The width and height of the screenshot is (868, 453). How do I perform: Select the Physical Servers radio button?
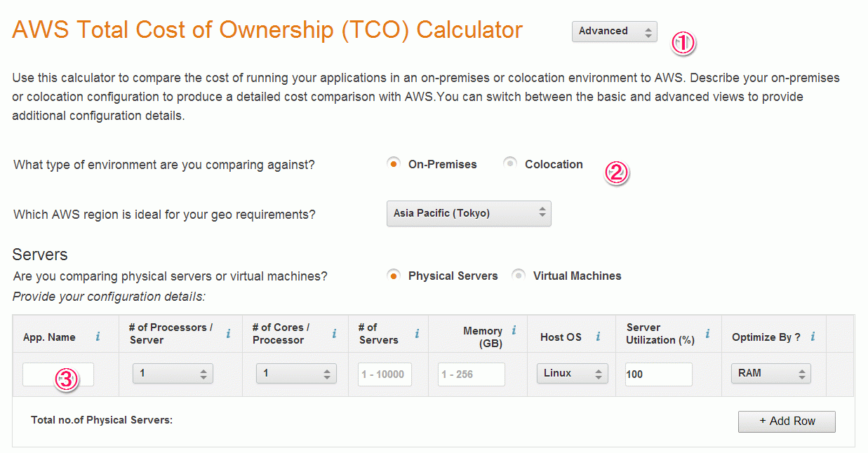pyautogui.click(x=394, y=276)
